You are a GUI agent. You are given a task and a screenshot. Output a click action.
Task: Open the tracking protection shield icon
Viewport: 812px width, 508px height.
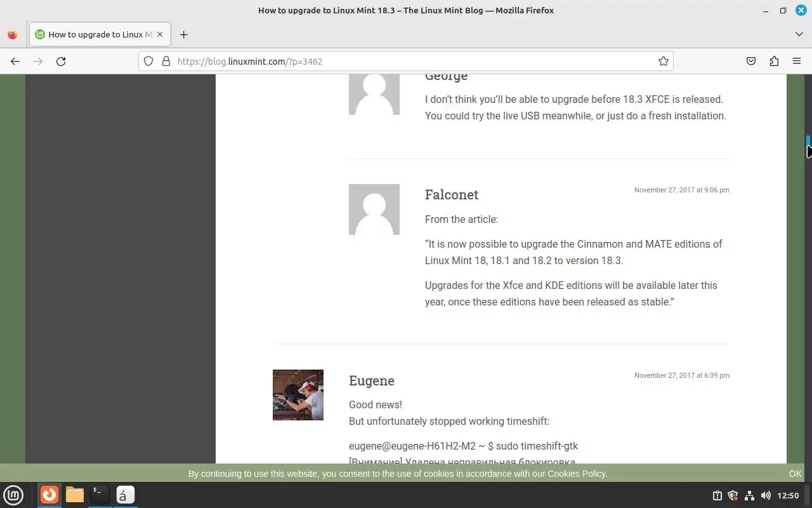[148, 61]
